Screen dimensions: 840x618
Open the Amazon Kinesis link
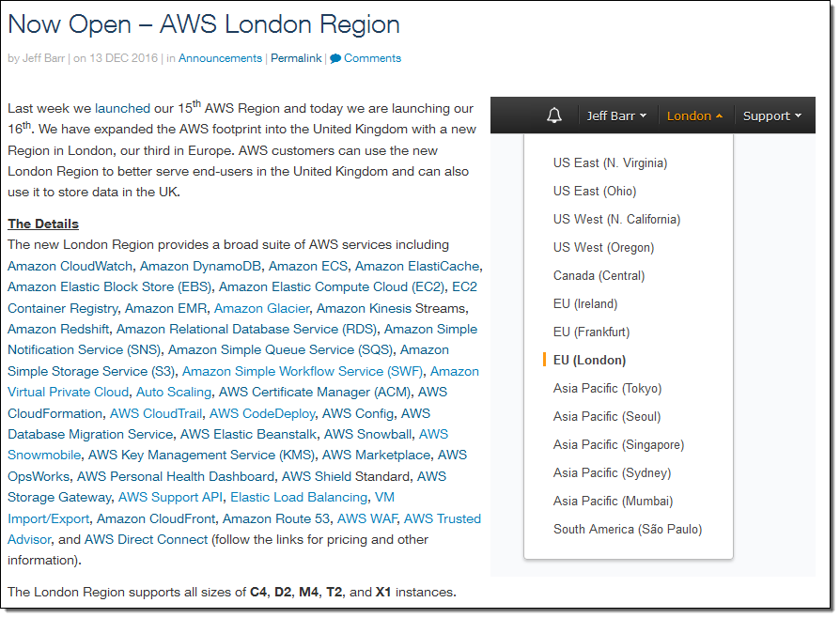[x=364, y=308]
